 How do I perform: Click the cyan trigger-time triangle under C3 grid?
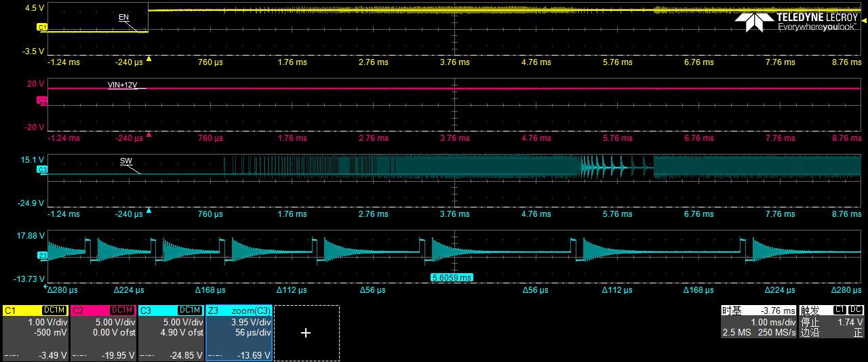(x=149, y=211)
